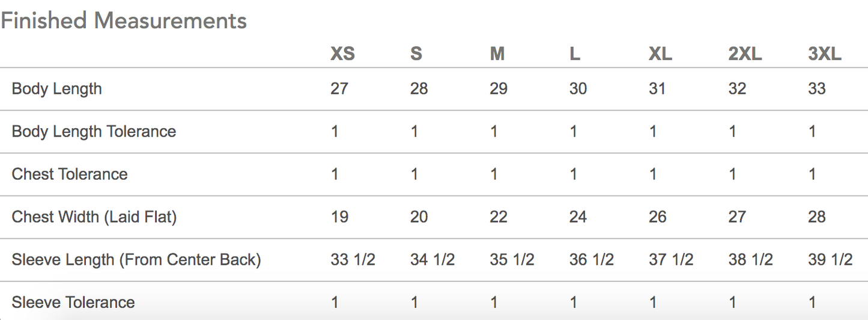
Task: Select the Sleeve Tolerance row label
Action: point(73,302)
